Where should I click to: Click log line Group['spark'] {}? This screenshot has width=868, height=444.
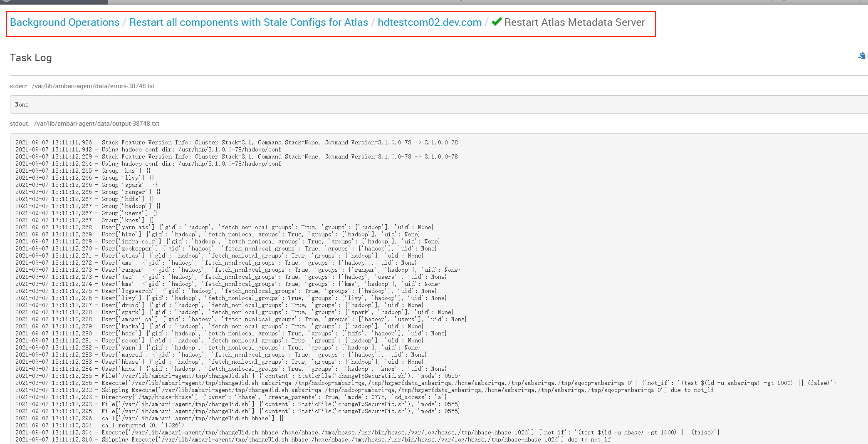pyautogui.click(x=86, y=185)
